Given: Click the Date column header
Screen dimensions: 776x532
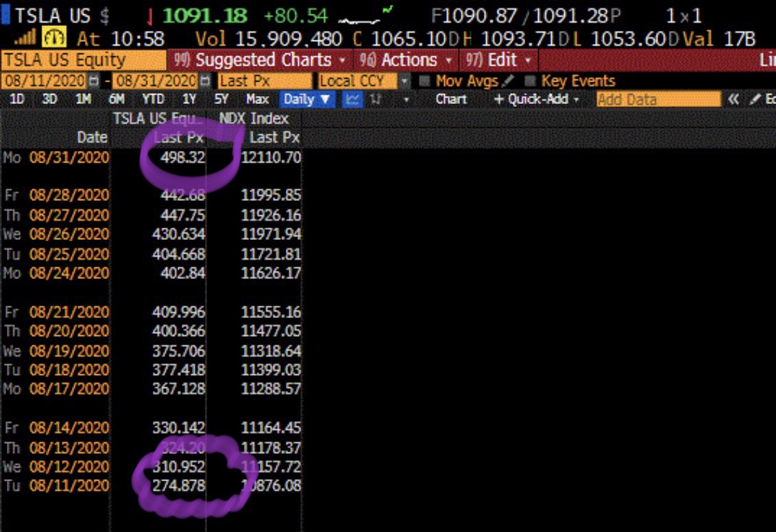Looking at the screenshot, I should (x=92, y=138).
